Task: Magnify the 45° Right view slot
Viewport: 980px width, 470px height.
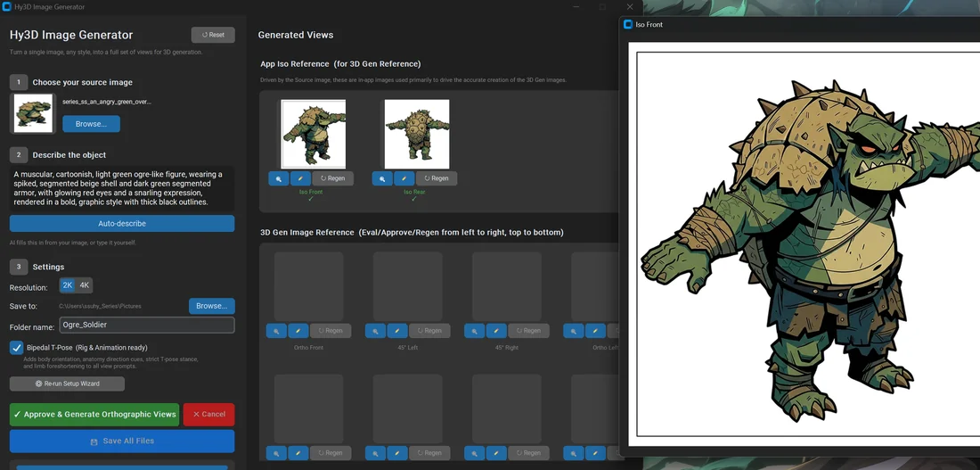Action: tap(474, 331)
